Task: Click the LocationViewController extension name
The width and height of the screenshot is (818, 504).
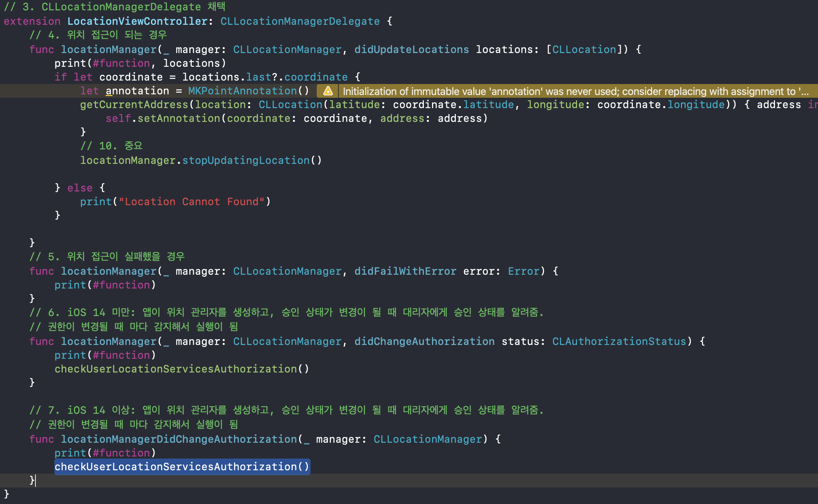Action: pyautogui.click(x=137, y=21)
